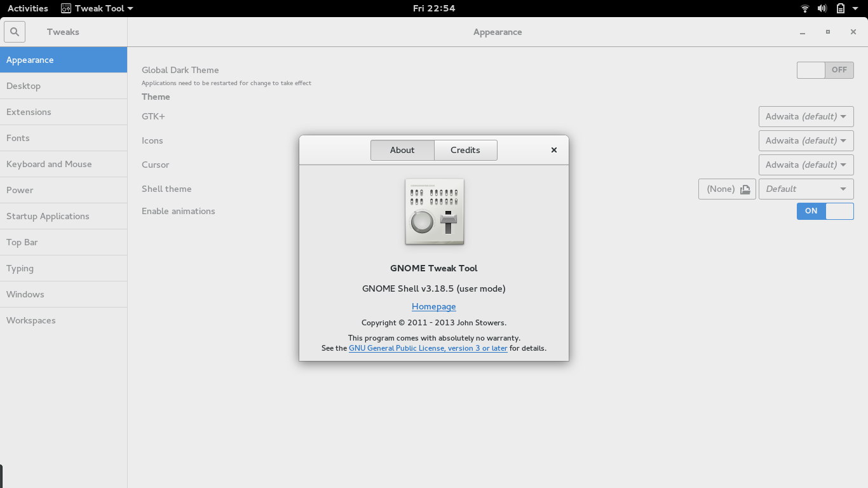868x488 pixels.
Task: Click the (None) shell theme file button
Action: (727, 189)
